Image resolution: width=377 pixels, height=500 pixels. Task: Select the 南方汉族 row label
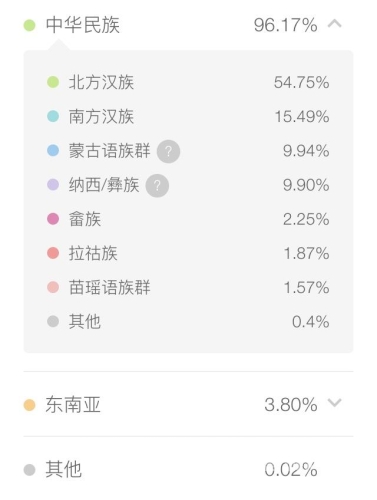point(101,117)
